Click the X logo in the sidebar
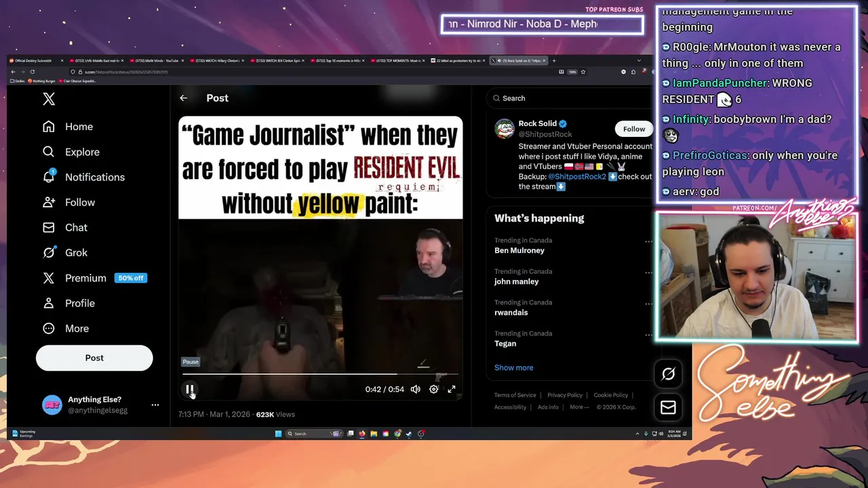 pyautogui.click(x=49, y=99)
